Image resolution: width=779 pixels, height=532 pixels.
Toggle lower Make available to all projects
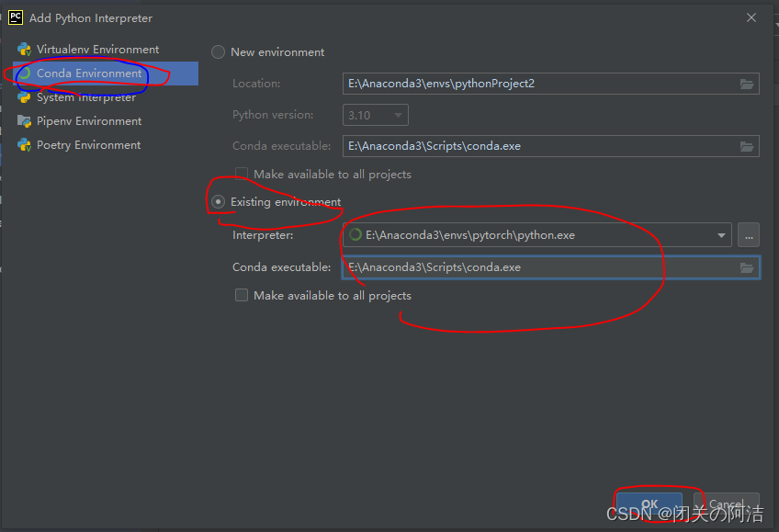242,295
